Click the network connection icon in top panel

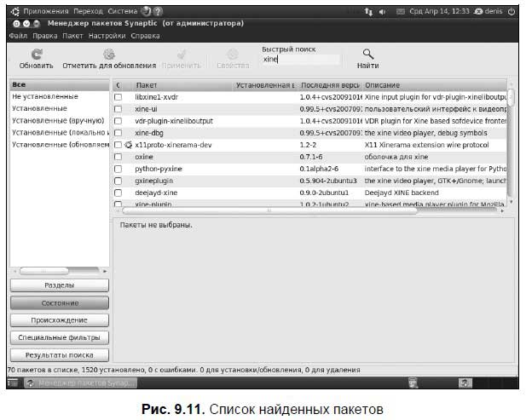pos(368,12)
